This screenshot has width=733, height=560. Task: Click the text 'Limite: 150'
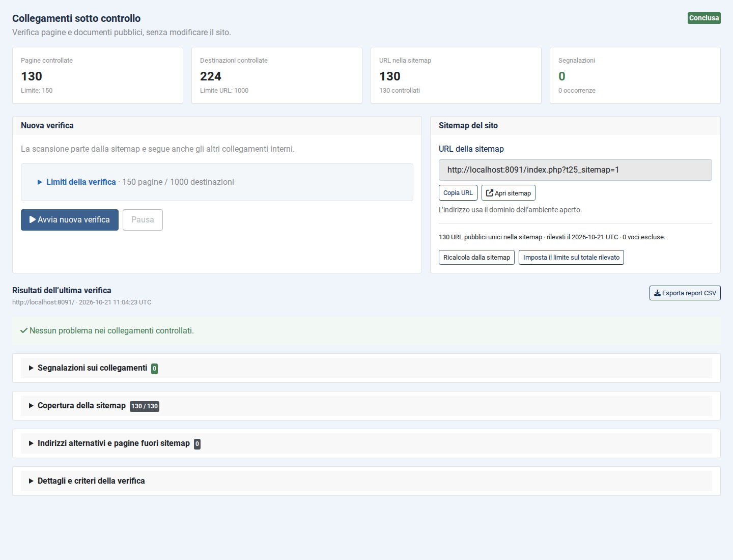click(37, 91)
